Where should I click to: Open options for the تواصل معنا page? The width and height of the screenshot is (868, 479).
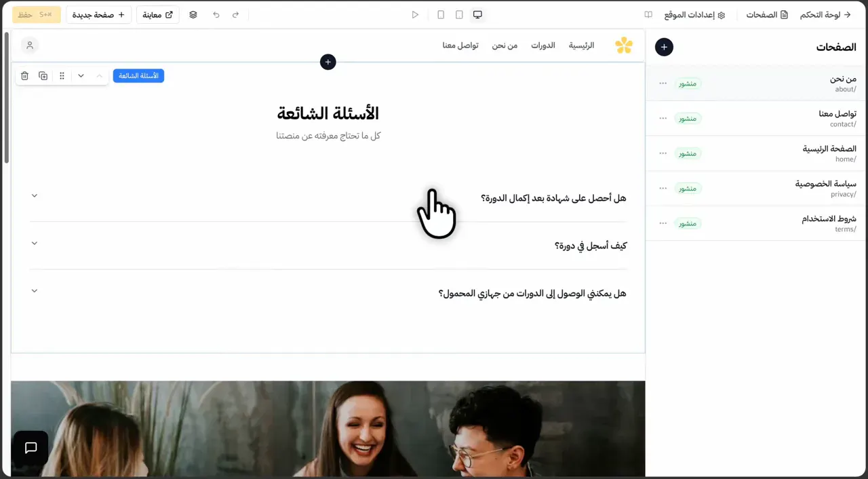pos(663,118)
